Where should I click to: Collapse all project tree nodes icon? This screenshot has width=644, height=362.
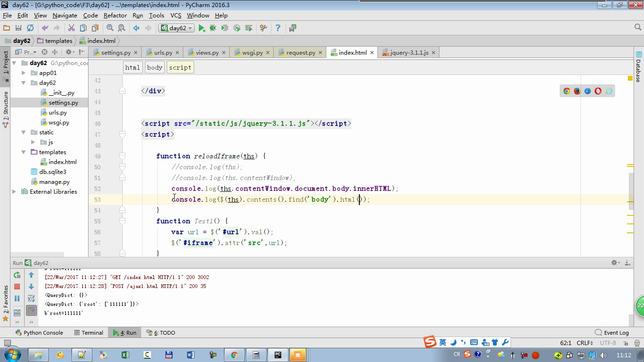[x=55, y=52]
